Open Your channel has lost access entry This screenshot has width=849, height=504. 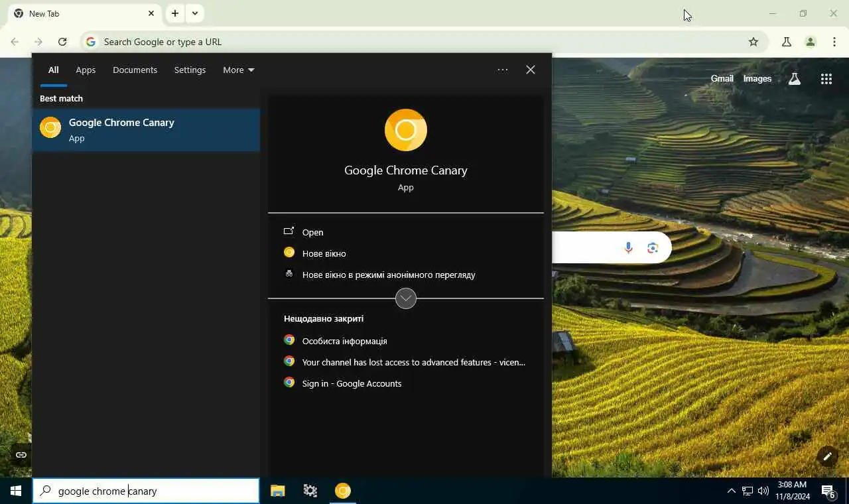(x=405, y=362)
